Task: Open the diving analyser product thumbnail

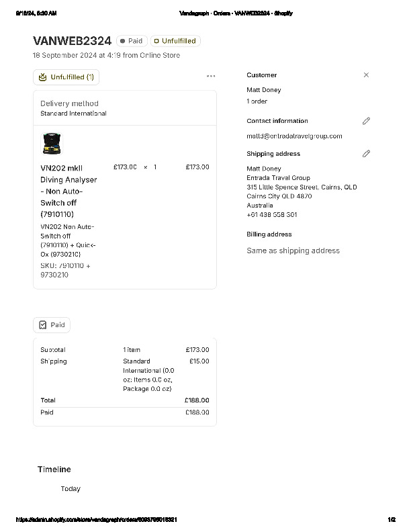Action: 51,144
